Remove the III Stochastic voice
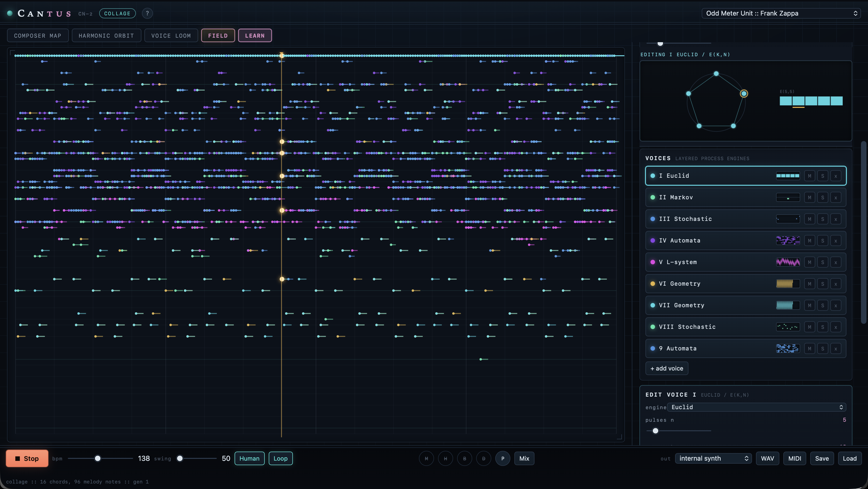The image size is (868, 489). tap(836, 219)
